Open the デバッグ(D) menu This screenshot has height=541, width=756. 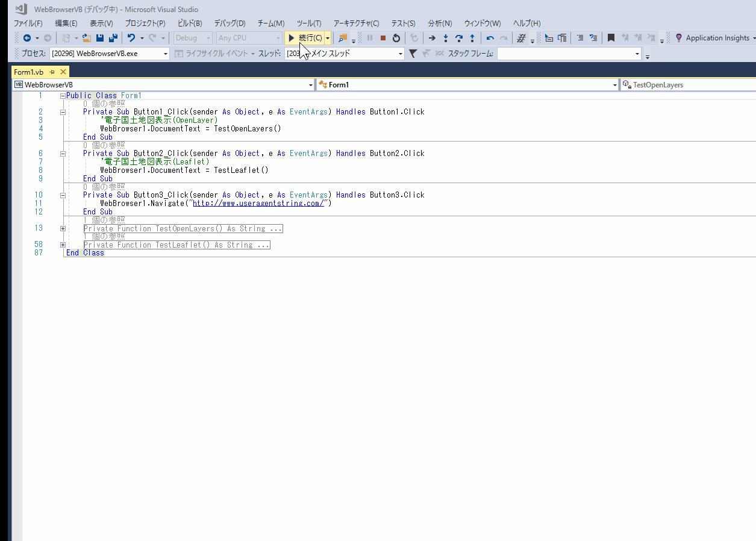click(230, 23)
